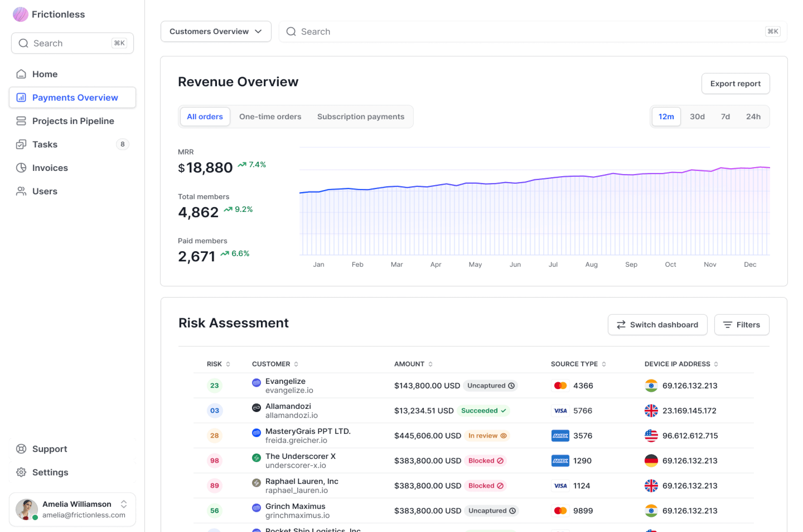
Task: Open Support from the lifebuoy icon
Action: 21,448
